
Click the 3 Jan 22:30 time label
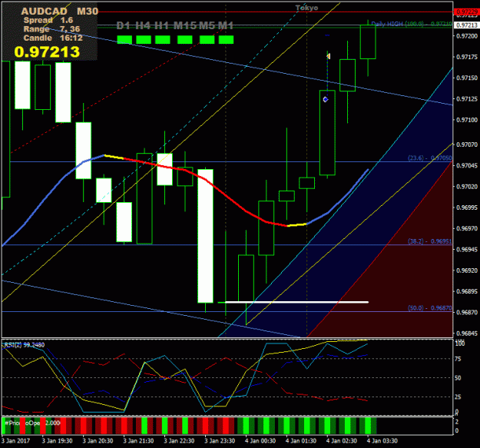tap(180, 441)
